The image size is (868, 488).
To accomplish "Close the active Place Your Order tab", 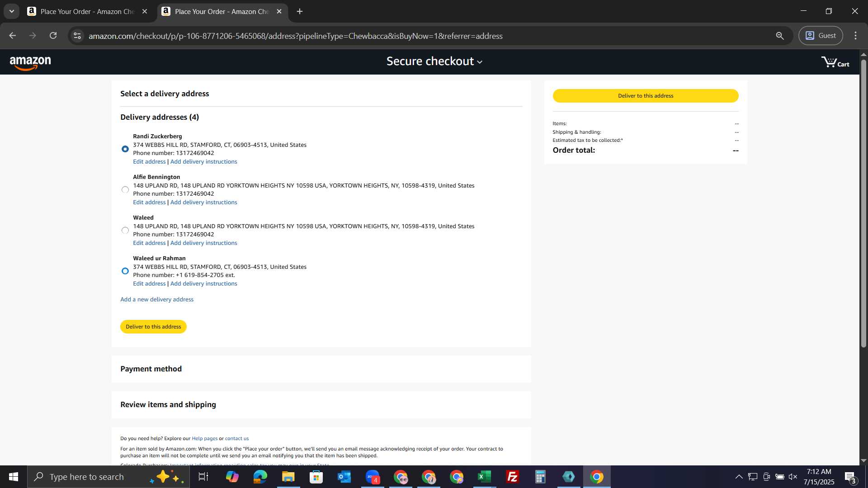I will (279, 12).
